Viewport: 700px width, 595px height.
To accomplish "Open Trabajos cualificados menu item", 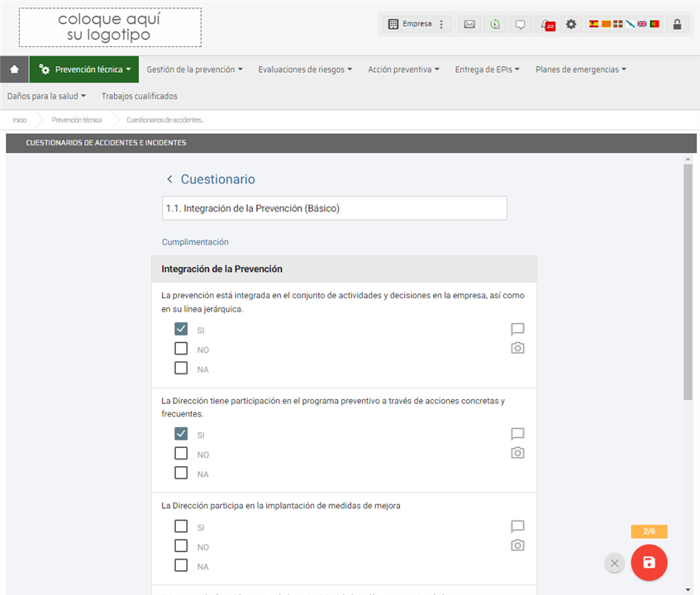I will [x=139, y=96].
